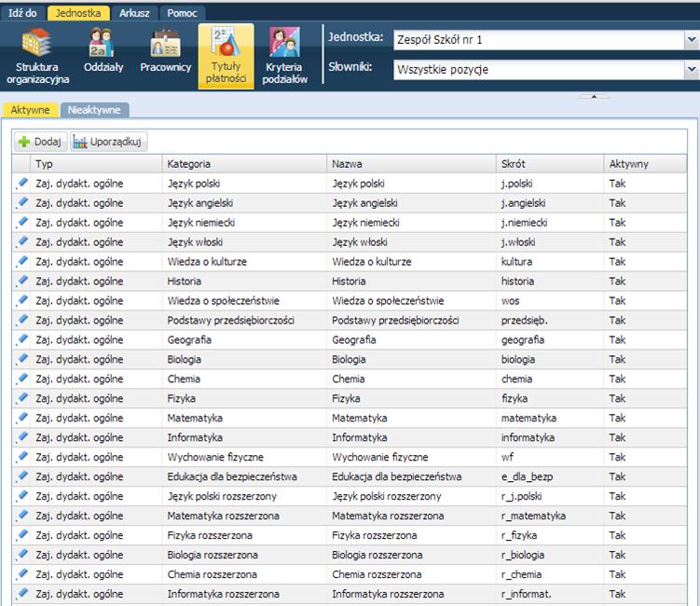The height and width of the screenshot is (606, 700).
Task: Edit Matematyka rozszerzona row pencil
Action: (21, 516)
